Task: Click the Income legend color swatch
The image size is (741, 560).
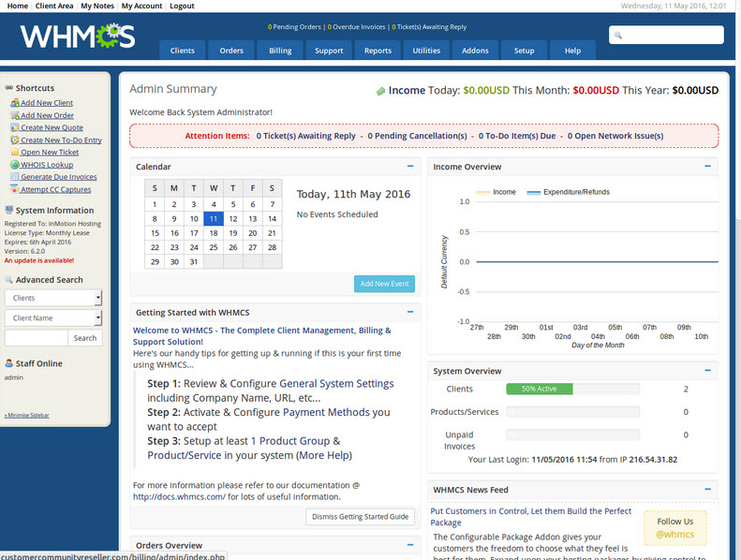Action: [483, 192]
